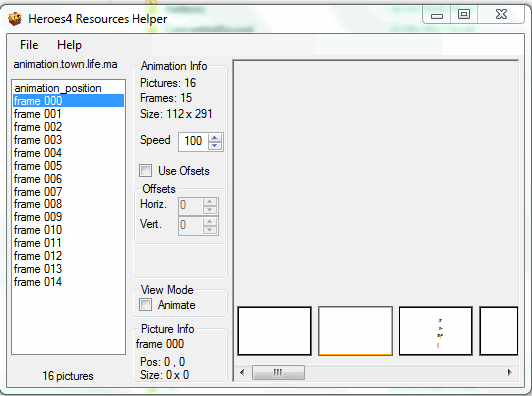The height and width of the screenshot is (396, 532).
Task: Select frame 011 in the list
Action: point(68,243)
